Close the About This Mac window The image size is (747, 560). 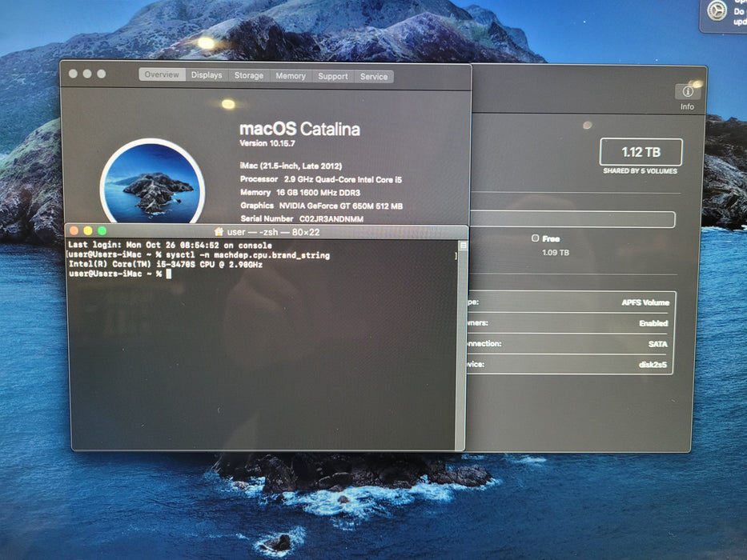[x=73, y=74]
